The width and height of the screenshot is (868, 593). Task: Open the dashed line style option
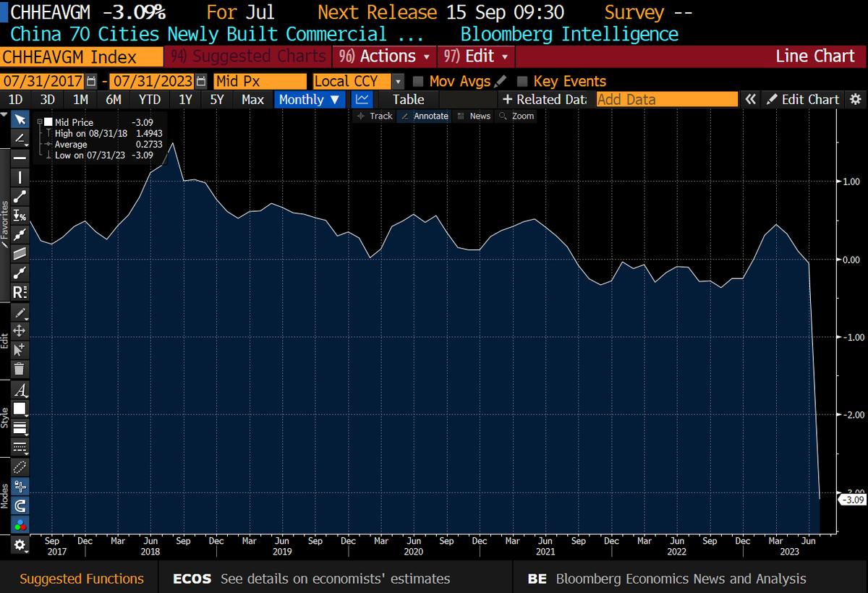pyautogui.click(x=20, y=446)
